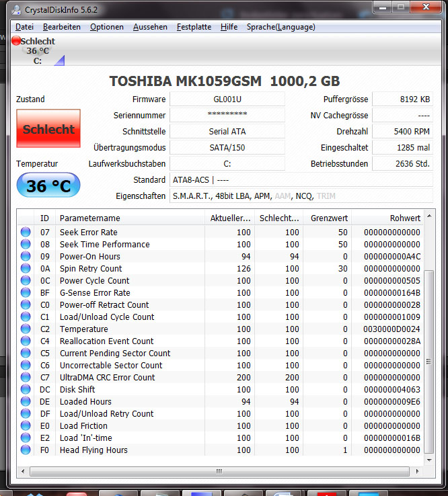
Task: Click the status orb for Seek Error Rate
Action: (x=26, y=232)
